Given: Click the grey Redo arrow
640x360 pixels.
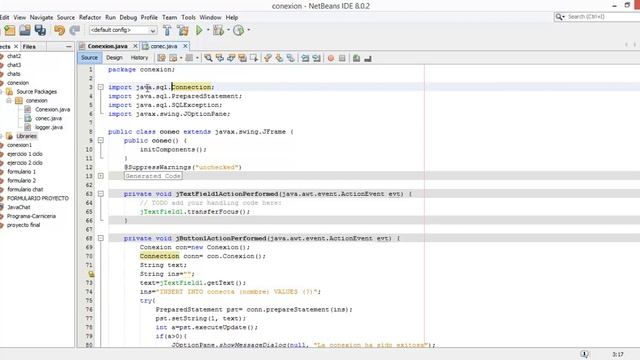Looking at the screenshot, I should [75, 30].
